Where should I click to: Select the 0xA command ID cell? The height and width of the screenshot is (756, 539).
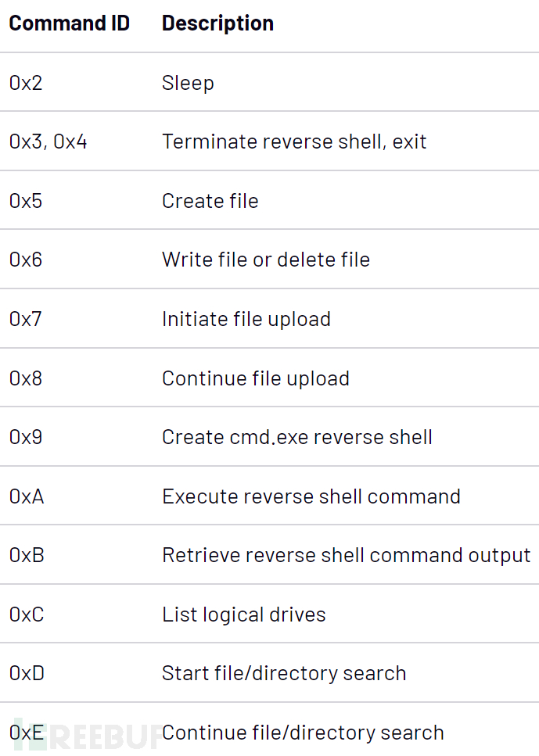pos(27,496)
